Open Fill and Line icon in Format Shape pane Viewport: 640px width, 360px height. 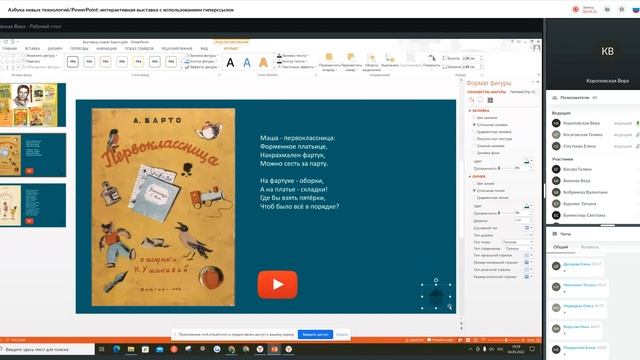471,100
